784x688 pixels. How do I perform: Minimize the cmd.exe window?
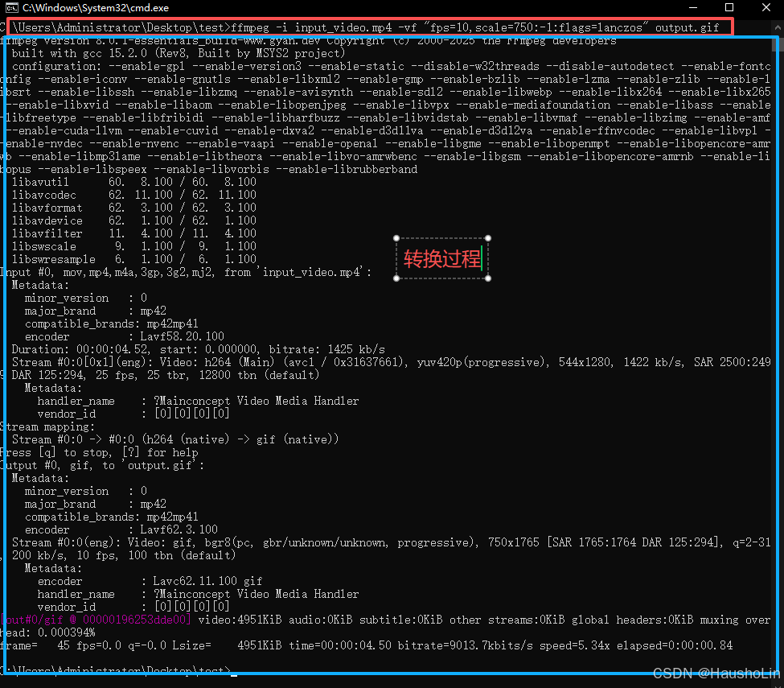click(693, 7)
